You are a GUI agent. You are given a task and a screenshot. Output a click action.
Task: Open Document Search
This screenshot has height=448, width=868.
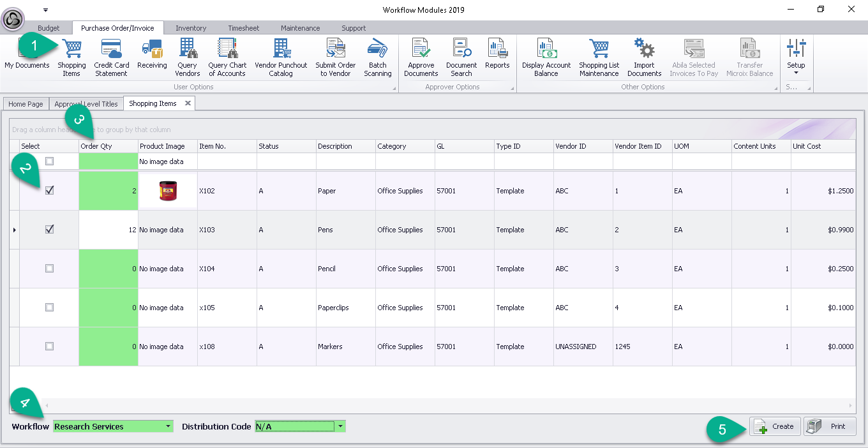click(x=461, y=57)
